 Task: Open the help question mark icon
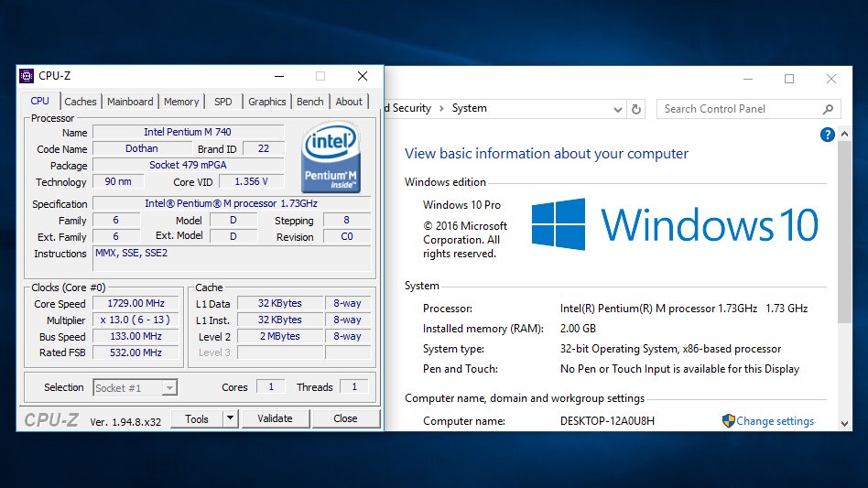pyautogui.click(x=827, y=135)
